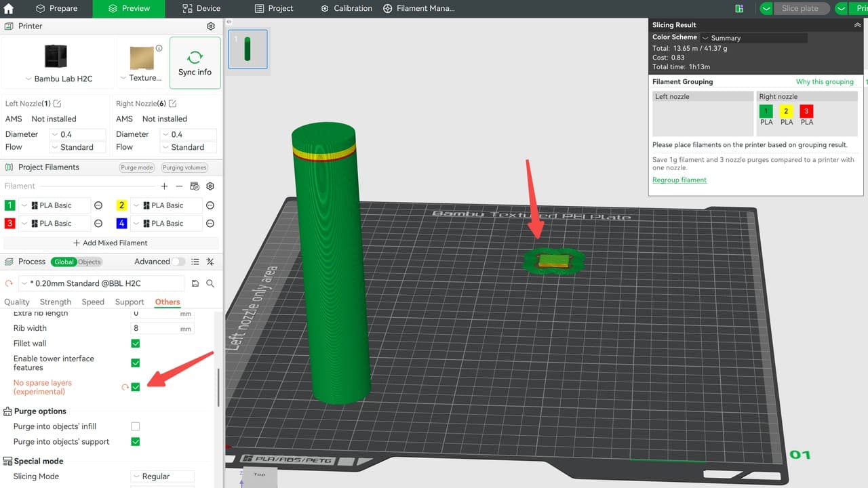Open Speed settings tab
Screen dimensions: 868x488
pyautogui.click(x=93, y=302)
